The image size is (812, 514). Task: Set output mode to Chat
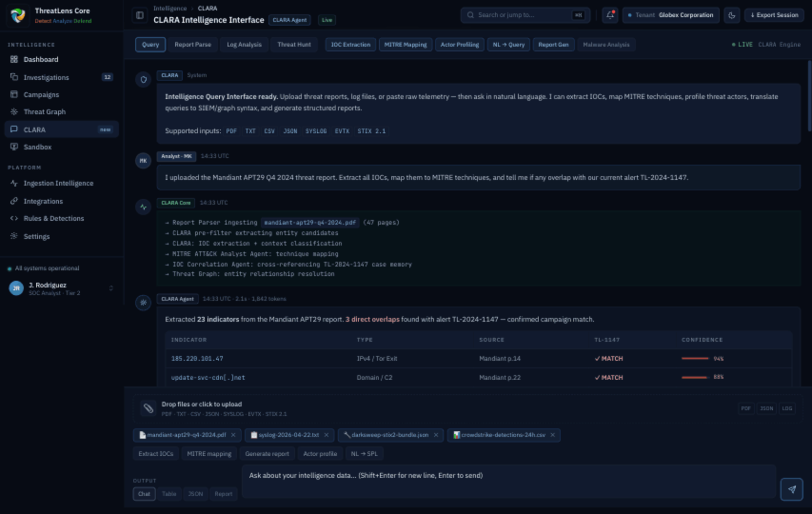tap(144, 494)
